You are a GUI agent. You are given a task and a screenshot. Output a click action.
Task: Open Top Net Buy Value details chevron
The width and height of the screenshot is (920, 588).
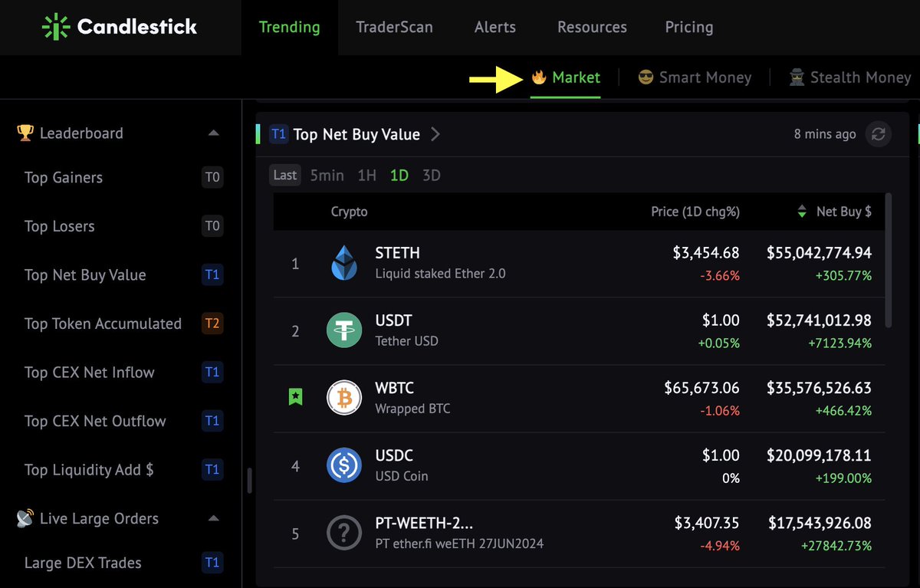(435, 134)
